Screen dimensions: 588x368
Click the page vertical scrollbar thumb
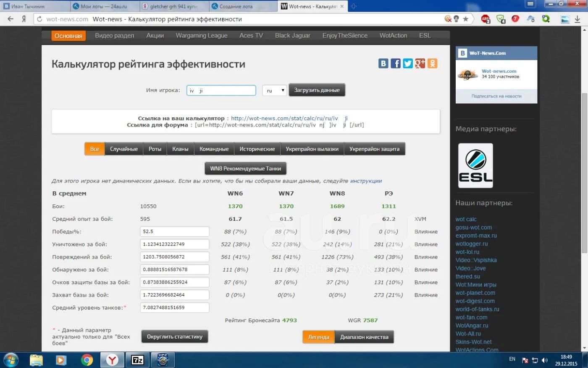584,172
